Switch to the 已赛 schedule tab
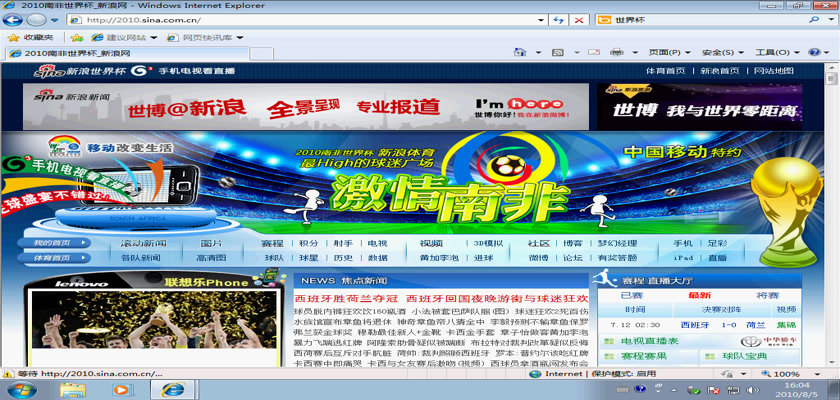This screenshot has width=840, height=400. [x=631, y=295]
